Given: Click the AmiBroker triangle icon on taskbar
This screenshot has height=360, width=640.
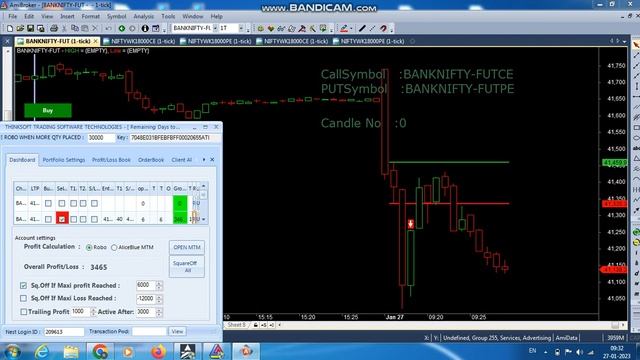Looking at the screenshot, I should point(217,351).
